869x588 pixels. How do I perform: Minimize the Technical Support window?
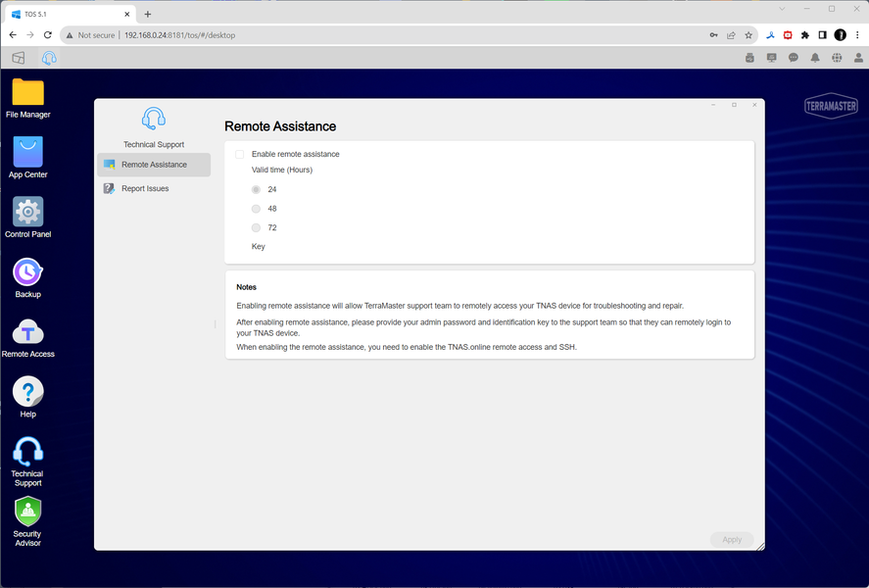pos(713,105)
